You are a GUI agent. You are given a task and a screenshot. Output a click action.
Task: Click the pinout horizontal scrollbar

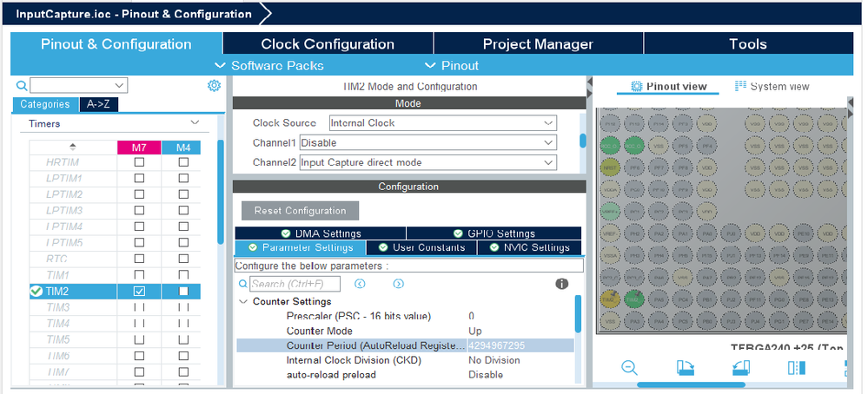pos(691,384)
